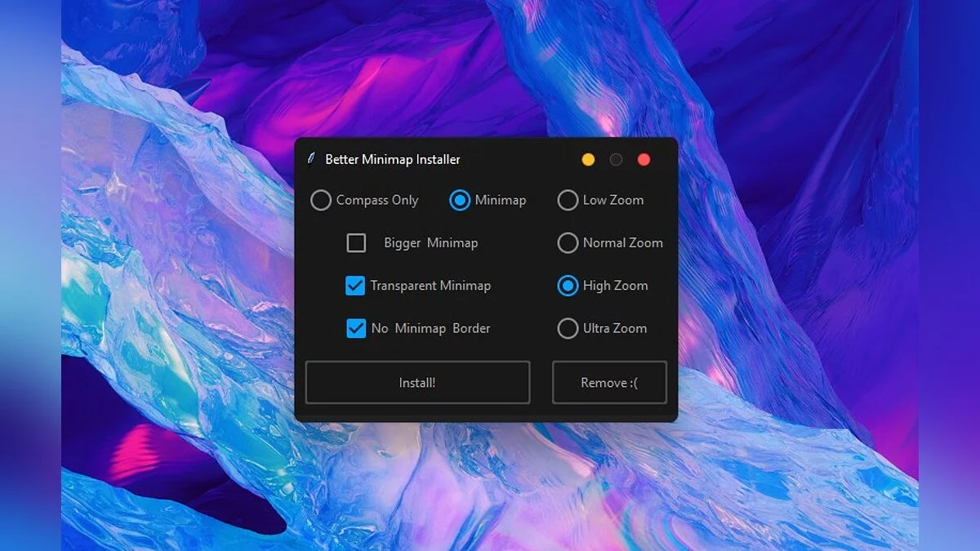This screenshot has width=980, height=551.
Task: Close installer with the red circle button
Action: click(644, 159)
